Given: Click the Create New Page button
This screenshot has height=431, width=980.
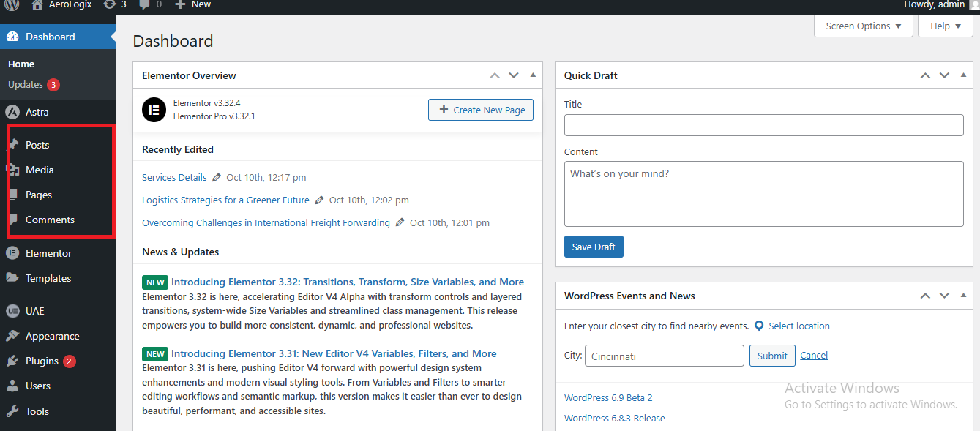Looking at the screenshot, I should click(x=481, y=110).
